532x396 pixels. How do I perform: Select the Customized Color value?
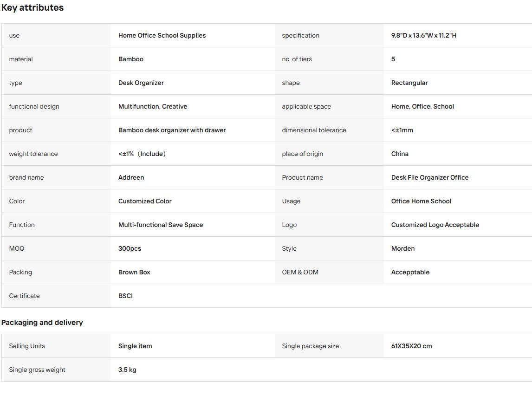[145, 201]
